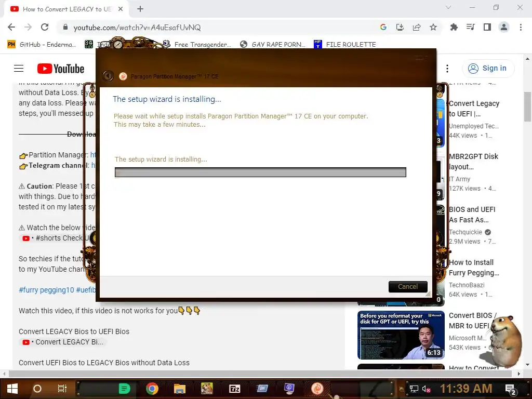Click TechnoBaazi channel name
532x399 pixels.
coord(467,285)
